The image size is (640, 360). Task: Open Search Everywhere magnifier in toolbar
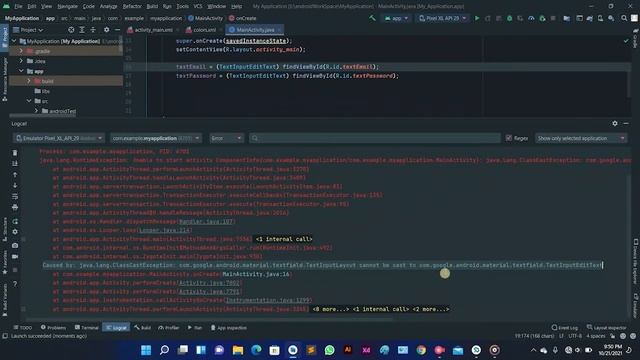tap(624, 18)
